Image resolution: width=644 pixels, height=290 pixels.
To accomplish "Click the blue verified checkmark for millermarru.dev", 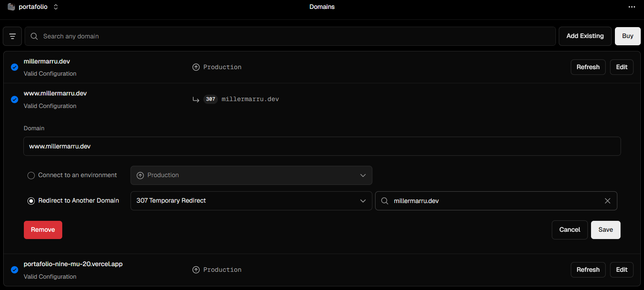I will (15, 67).
